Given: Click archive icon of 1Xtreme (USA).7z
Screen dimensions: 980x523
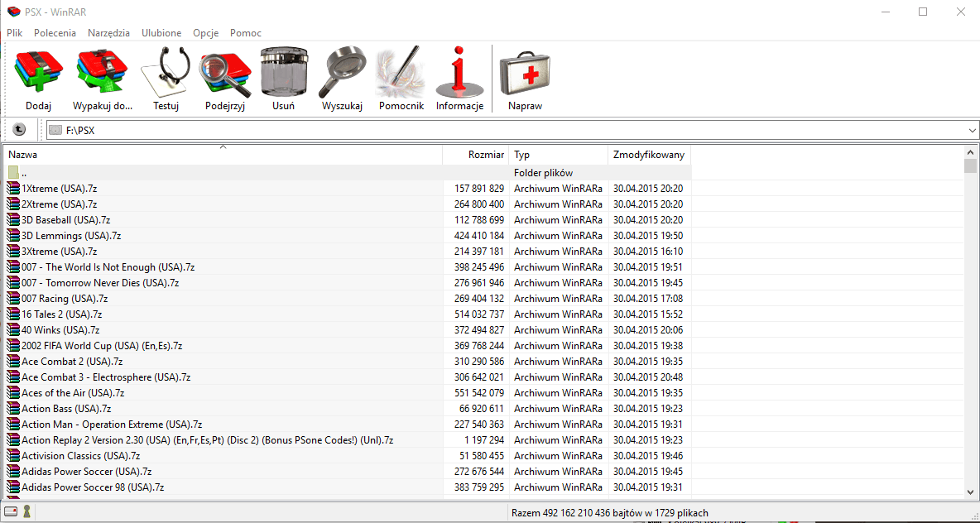Looking at the screenshot, I should 13,188.
